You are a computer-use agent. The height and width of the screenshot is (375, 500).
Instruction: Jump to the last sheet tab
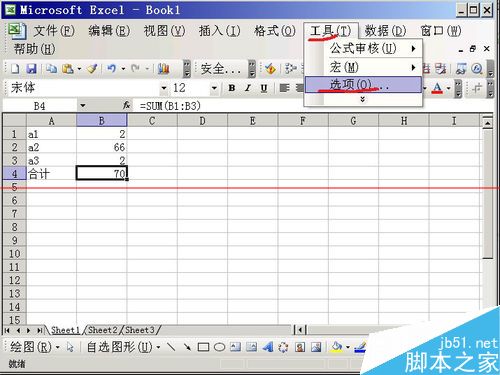point(39,330)
